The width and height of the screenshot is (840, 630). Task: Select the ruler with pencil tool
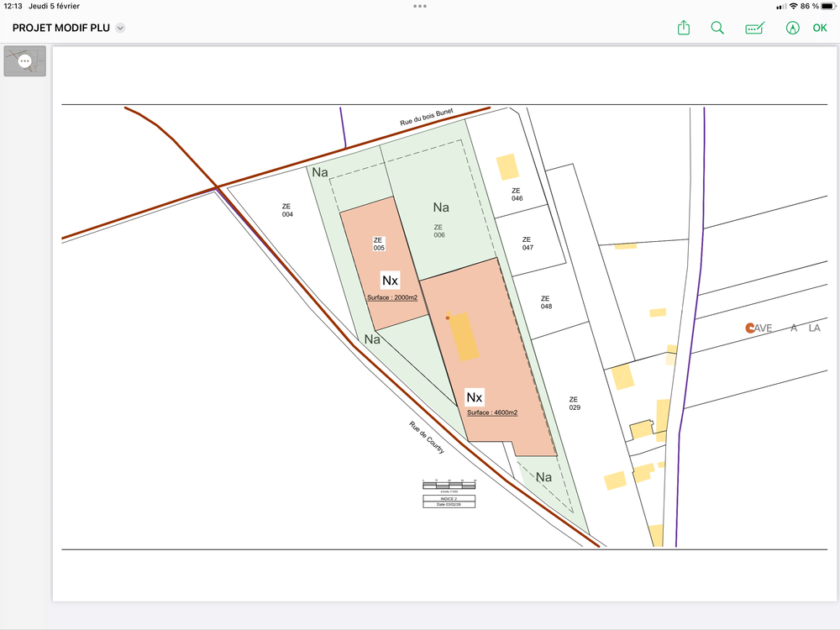[x=755, y=28]
